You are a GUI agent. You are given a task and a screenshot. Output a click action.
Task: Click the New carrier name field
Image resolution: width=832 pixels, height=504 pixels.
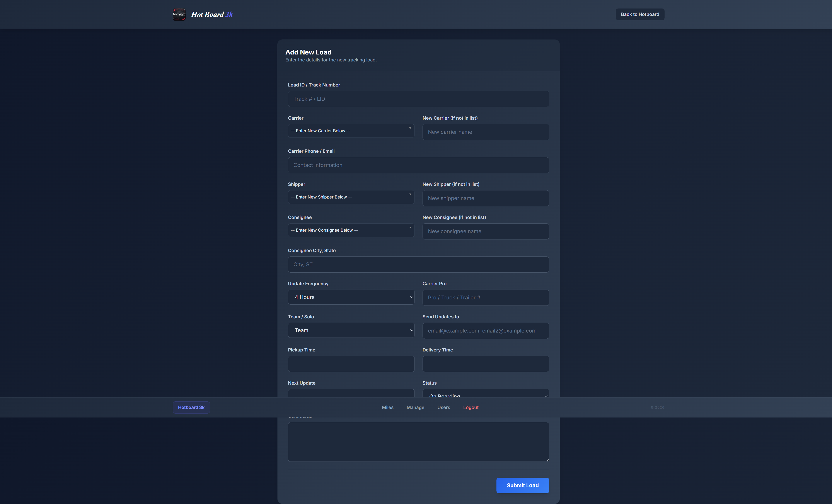point(486,132)
